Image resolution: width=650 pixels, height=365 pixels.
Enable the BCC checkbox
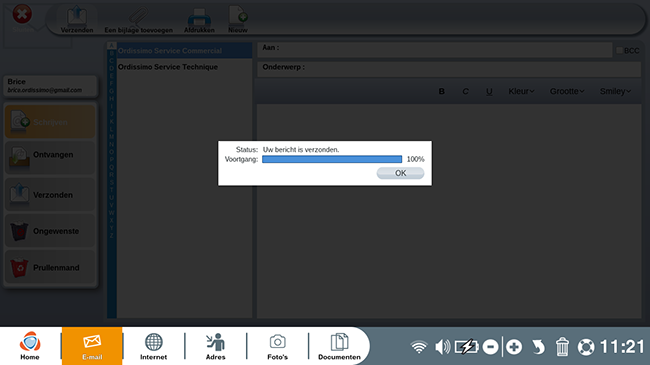(x=619, y=50)
